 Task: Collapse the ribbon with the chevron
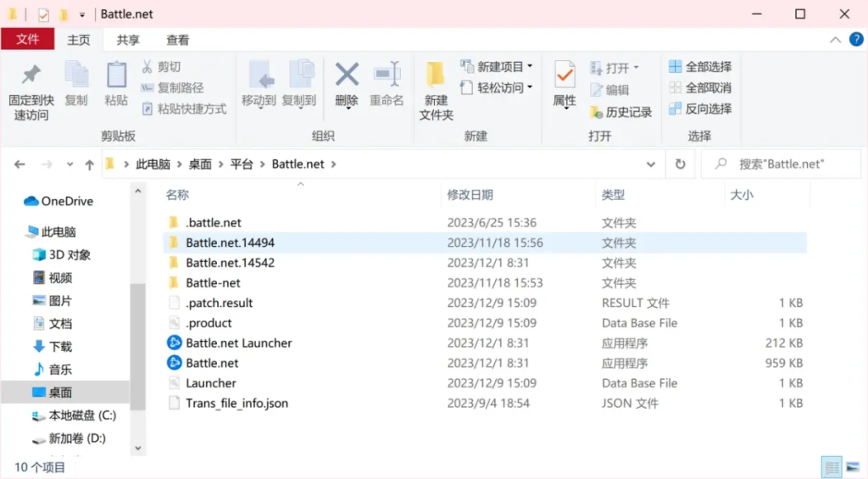[x=835, y=40]
